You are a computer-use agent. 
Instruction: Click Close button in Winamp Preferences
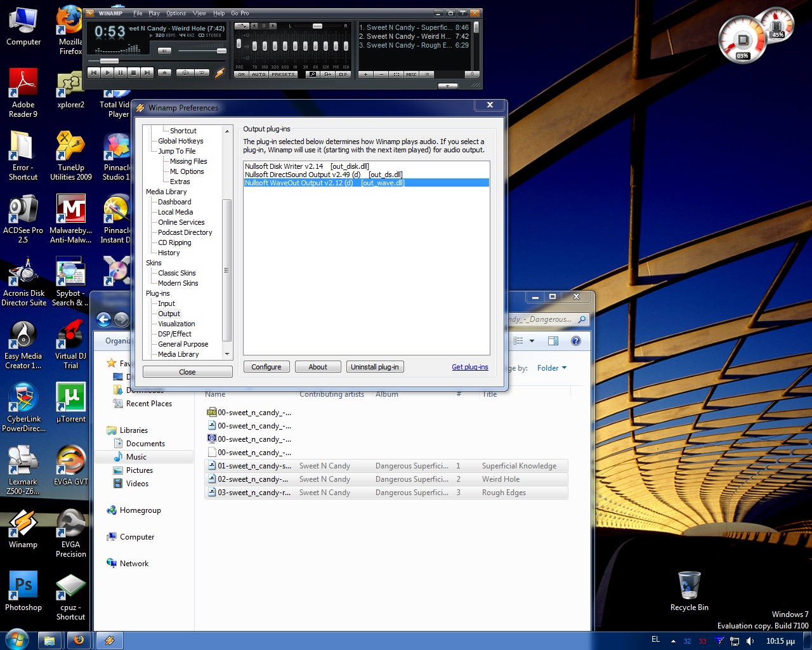tap(187, 372)
